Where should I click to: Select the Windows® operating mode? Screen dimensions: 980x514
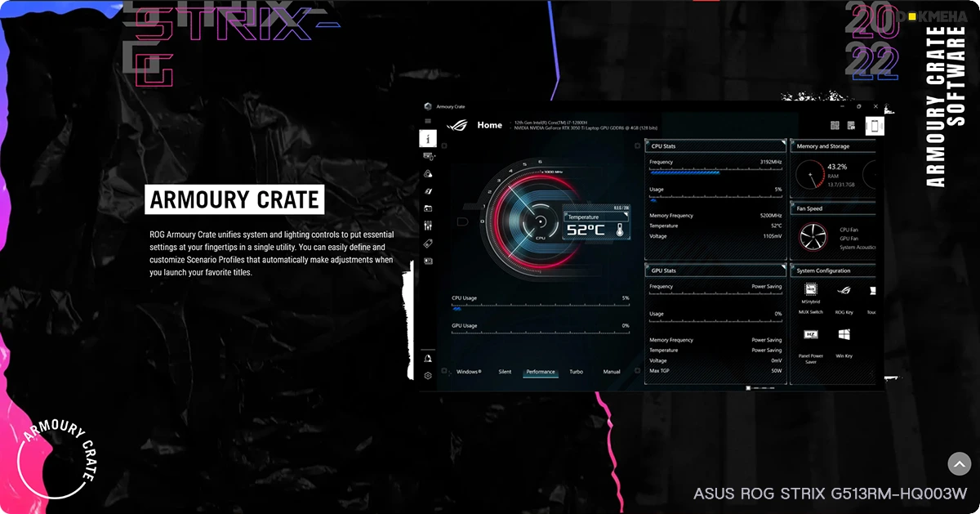[469, 372]
